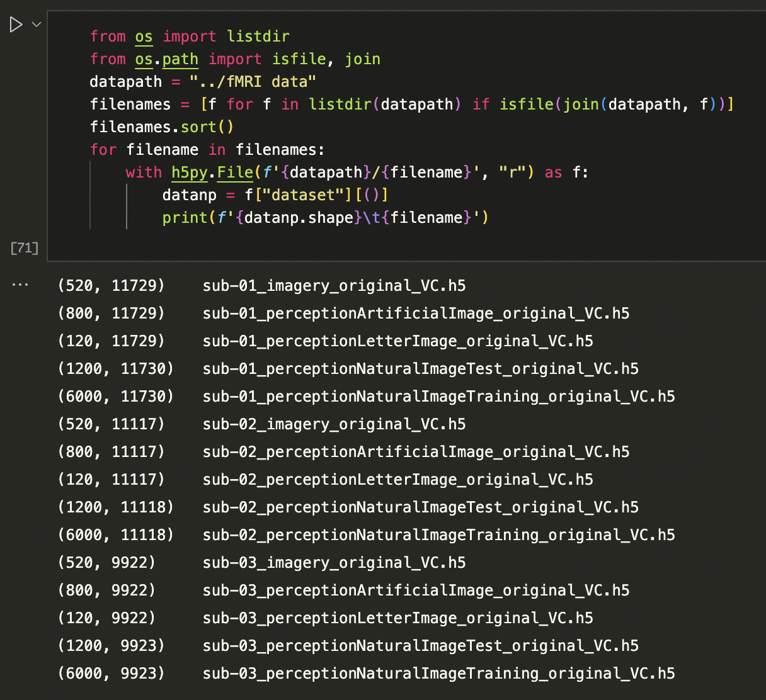
Task: Click the underlined os module link
Action: pyautogui.click(x=144, y=36)
